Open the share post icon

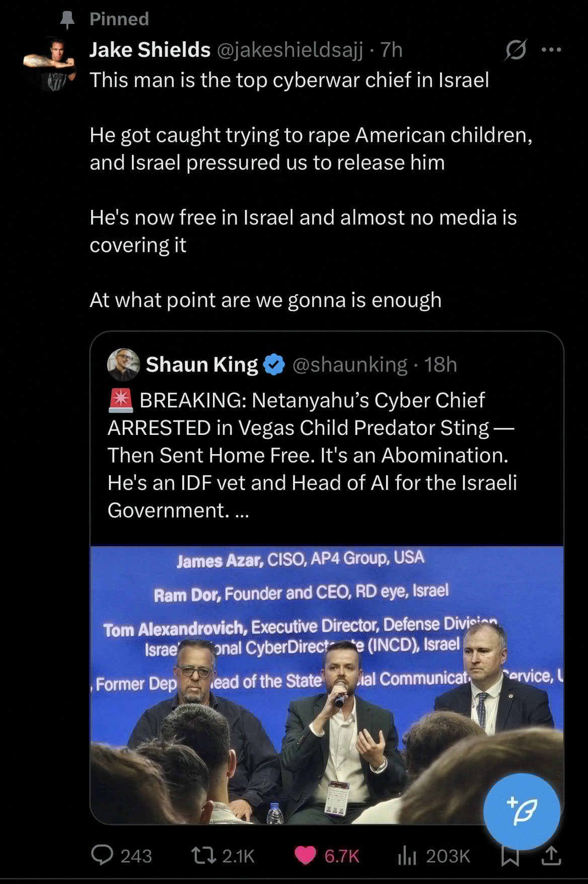(x=551, y=855)
